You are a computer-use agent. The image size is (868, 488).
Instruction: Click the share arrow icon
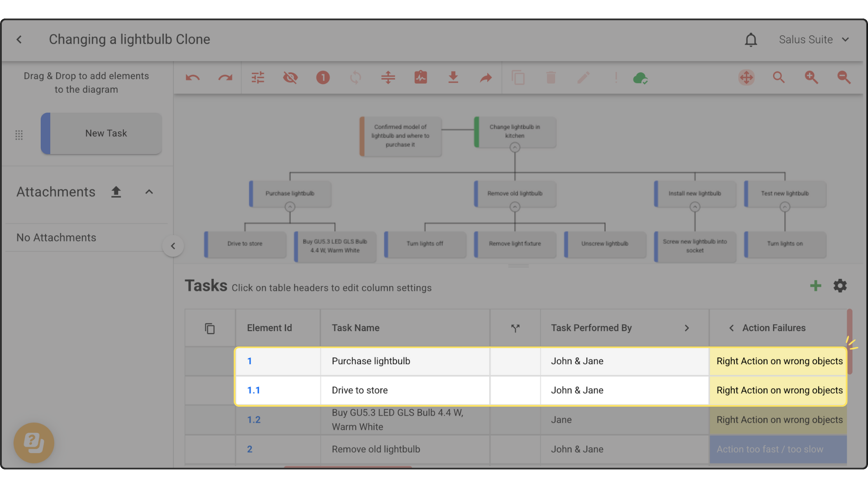click(486, 78)
